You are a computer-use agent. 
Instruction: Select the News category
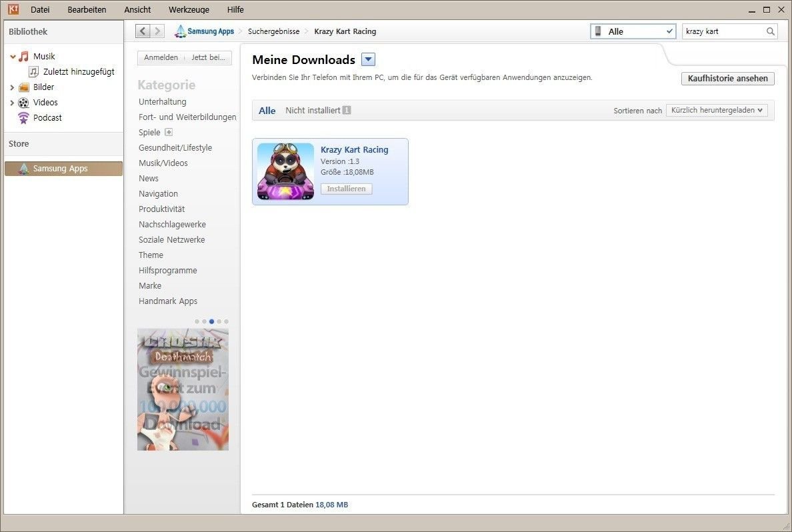[x=149, y=179]
